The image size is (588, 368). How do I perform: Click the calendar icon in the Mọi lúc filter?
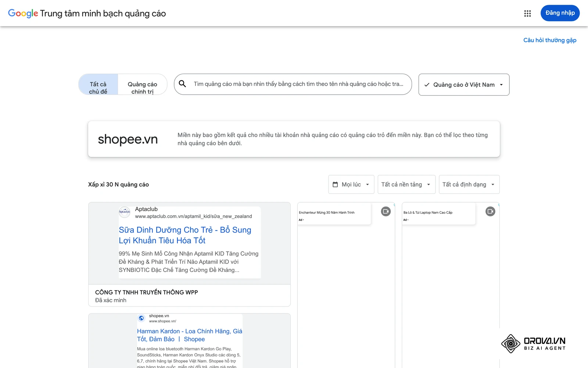click(x=335, y=184)
